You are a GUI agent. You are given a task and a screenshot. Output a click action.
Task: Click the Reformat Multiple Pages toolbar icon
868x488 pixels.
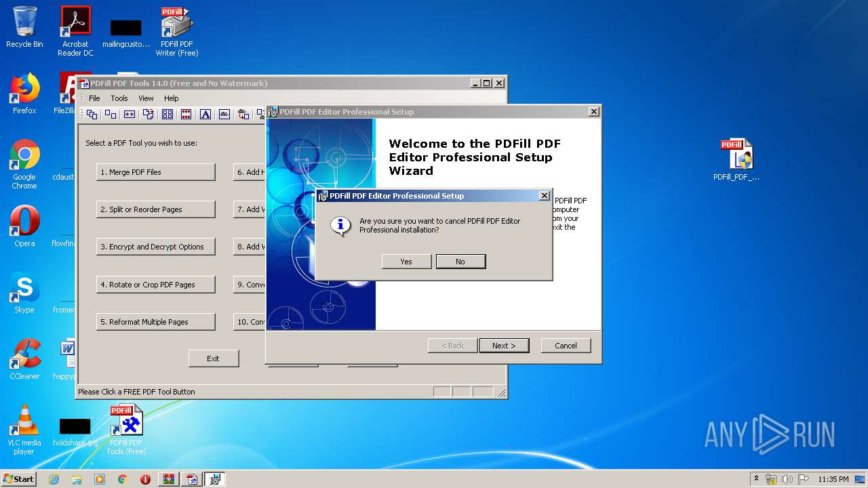click(167, 115)
